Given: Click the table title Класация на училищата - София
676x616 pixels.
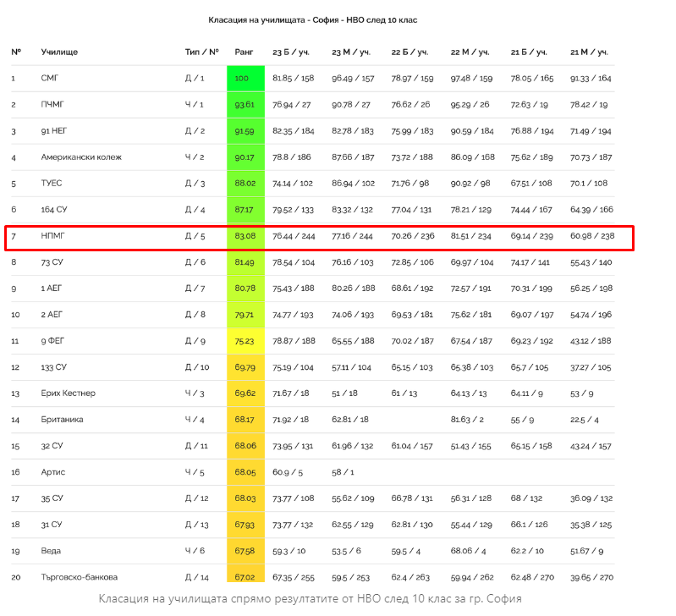Looking at the screenshot, I should point(312,19).
